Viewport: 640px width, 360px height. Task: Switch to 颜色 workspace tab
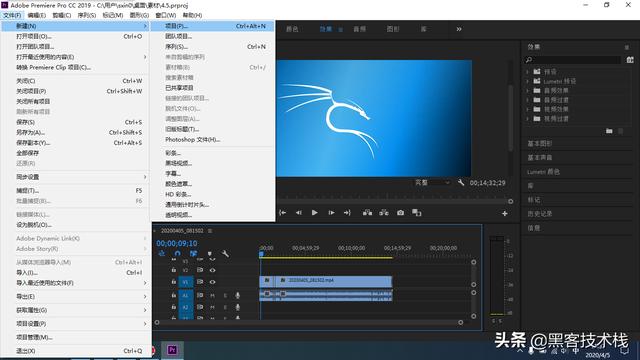click(292, 29)
